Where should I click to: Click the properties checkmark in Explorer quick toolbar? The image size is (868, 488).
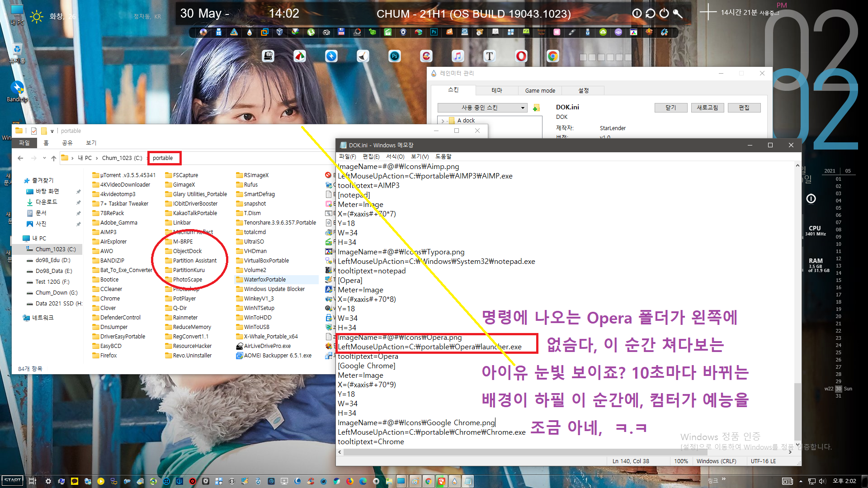pyautogui.click(x=34, y=131)
